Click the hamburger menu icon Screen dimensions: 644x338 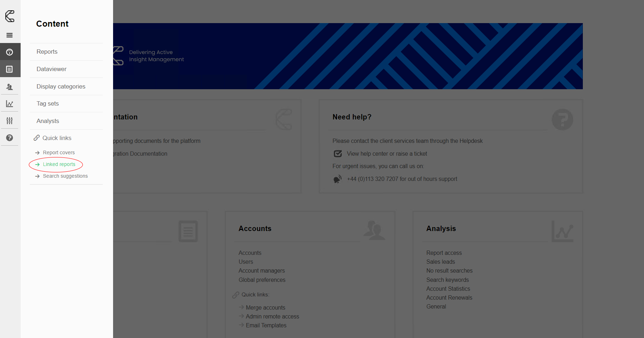10,35
